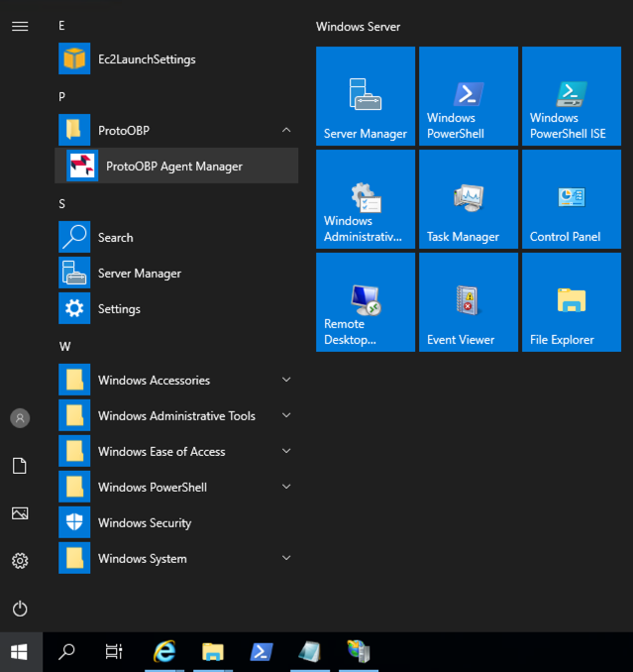Collapse the ProtoOBP folder chevron
This screenshot has height=672, width=633.
click(x=286, y=130)
